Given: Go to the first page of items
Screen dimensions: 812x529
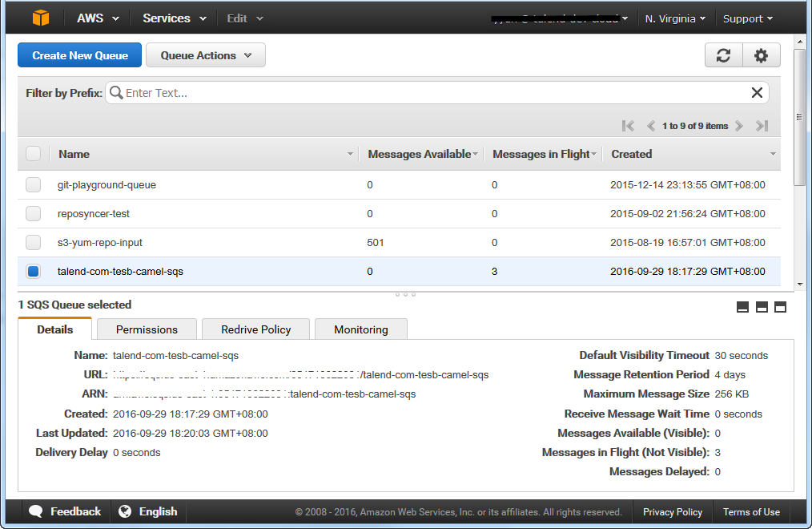Looking at the screenshot, I should (628, 126).
